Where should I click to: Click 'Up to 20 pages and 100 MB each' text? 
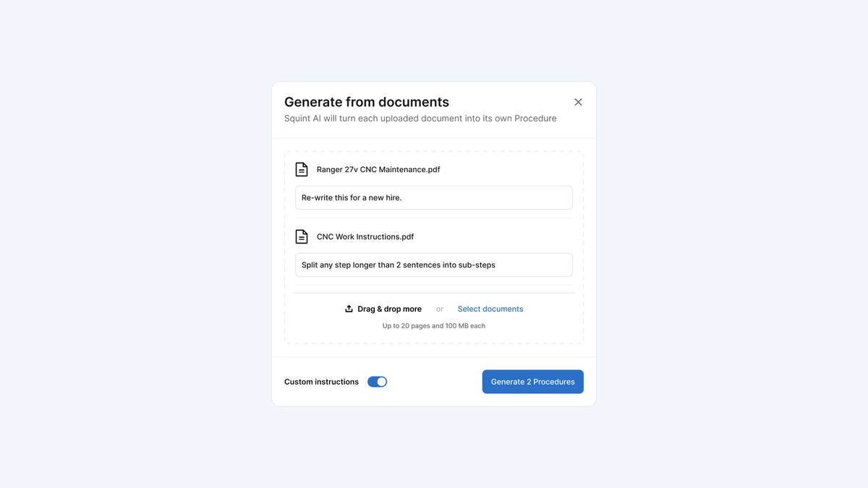(x=434, y=326)
